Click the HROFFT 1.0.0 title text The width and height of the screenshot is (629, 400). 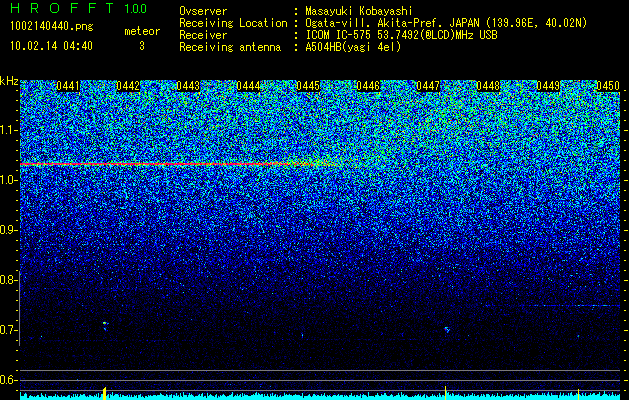coord(79,8)
